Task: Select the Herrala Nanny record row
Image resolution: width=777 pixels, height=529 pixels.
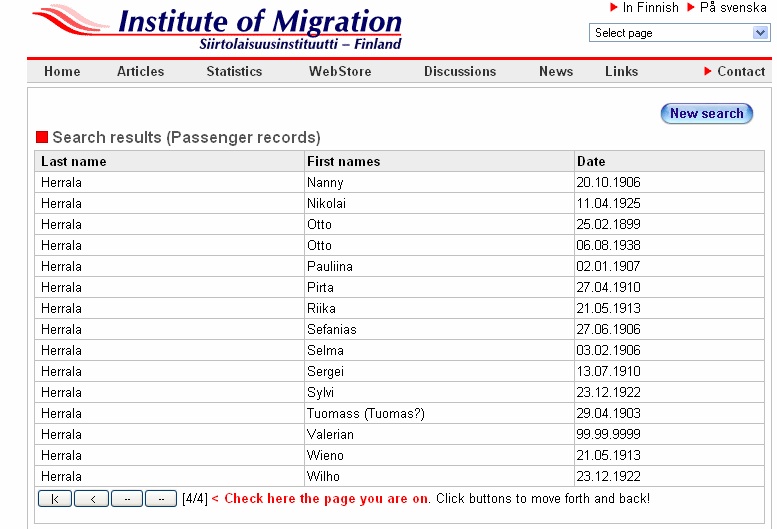Action: point(325,183)
